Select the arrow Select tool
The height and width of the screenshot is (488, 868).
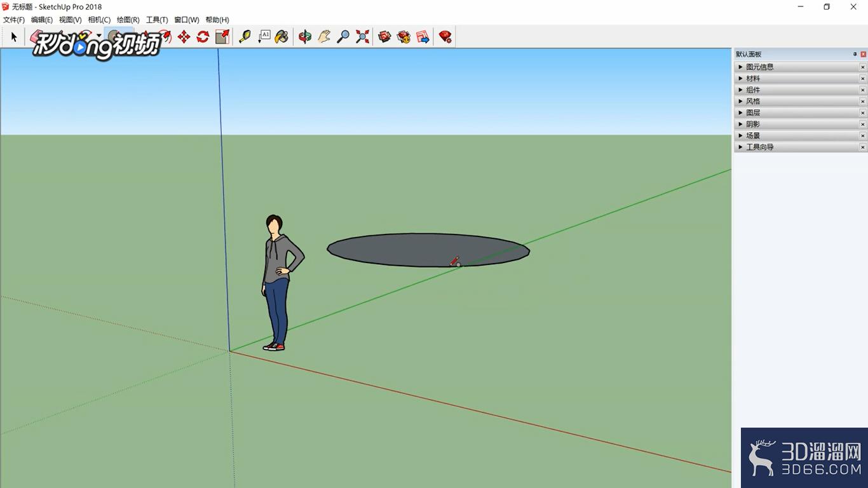(14, 37)
